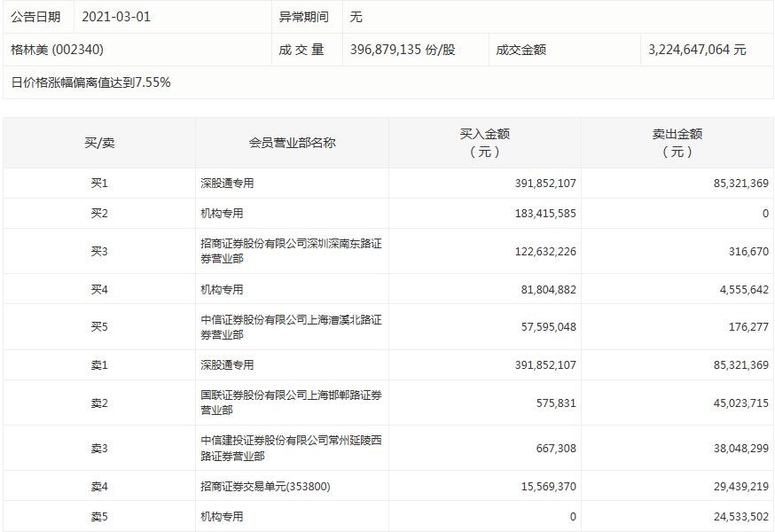Select buy amount 391,852,107 in 卖1 row
Screen dimensions: 775x532
[x=545, y=365]
